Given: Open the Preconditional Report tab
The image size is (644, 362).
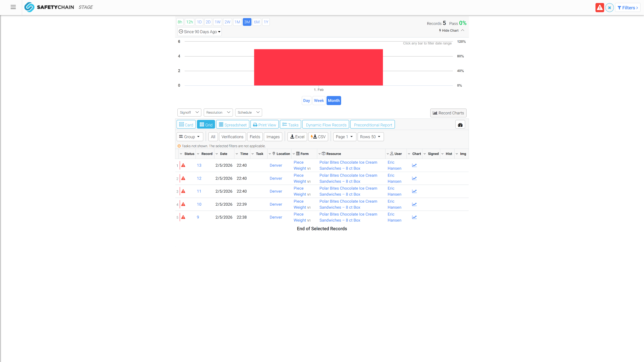Looking at the screenshot, I should (373, 125).
